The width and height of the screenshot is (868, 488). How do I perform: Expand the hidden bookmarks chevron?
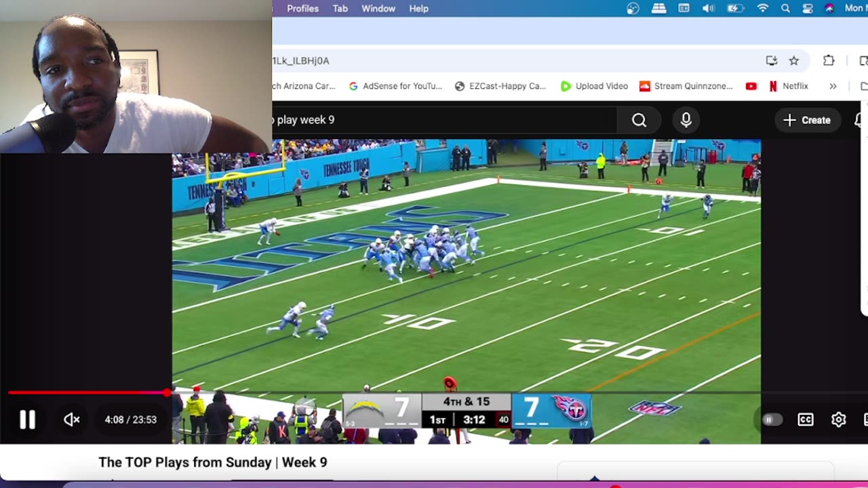pyautogui.click(x=833, y=86)
